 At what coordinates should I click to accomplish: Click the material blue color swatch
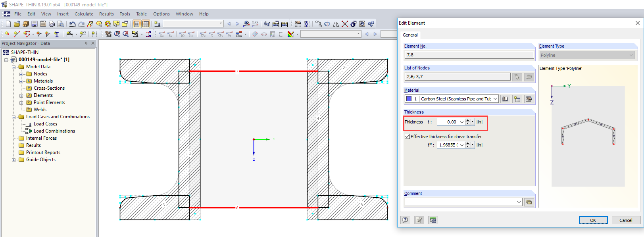pyautogui.click(x=409, y=99)
